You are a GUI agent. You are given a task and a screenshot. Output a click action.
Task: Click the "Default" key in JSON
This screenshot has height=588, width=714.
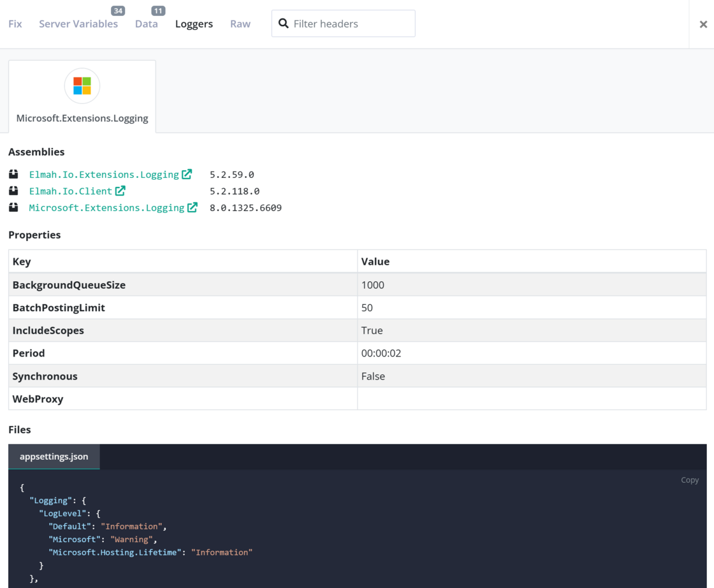coord(69,526)
